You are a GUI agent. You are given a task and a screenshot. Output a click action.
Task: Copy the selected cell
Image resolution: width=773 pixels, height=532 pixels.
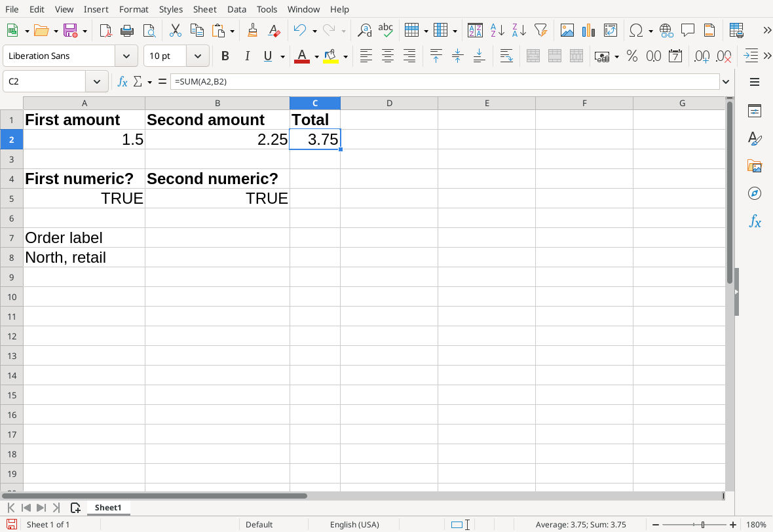tap(197, 31)
